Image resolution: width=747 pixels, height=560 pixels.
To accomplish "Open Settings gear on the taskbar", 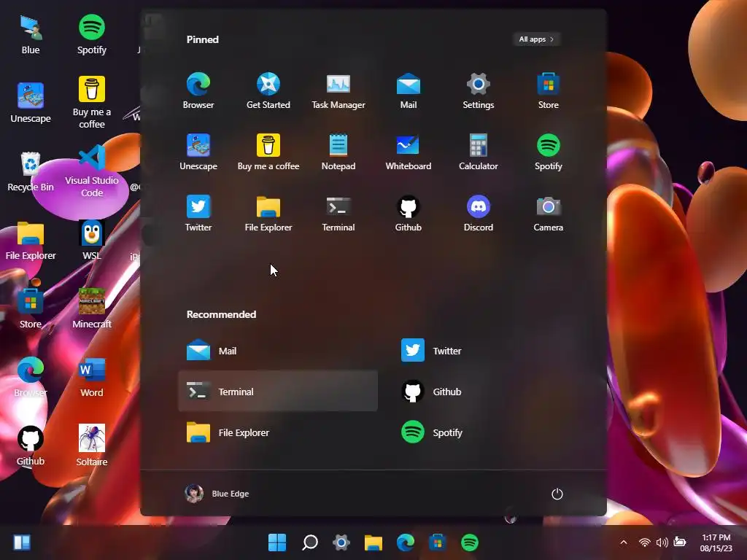I will (341, 542).
